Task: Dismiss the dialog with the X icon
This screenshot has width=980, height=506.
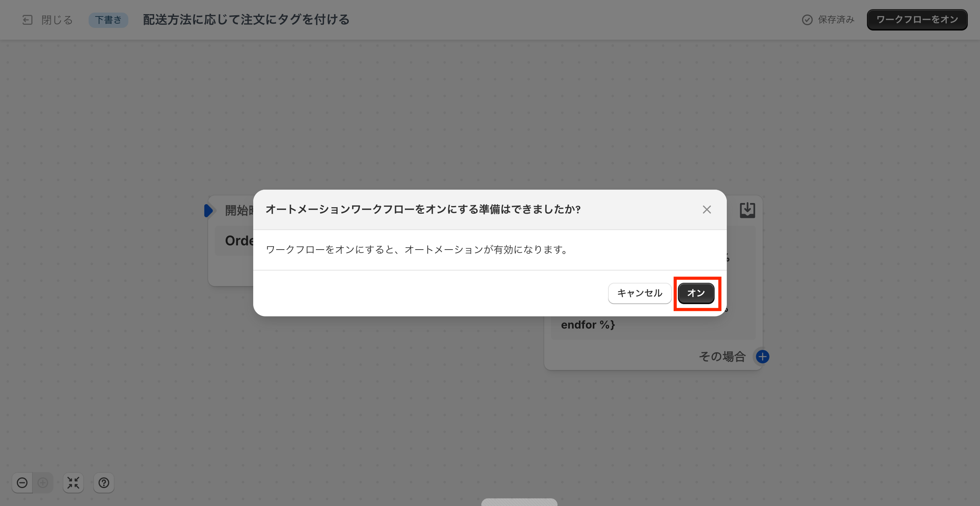Action: click(707, 209)
